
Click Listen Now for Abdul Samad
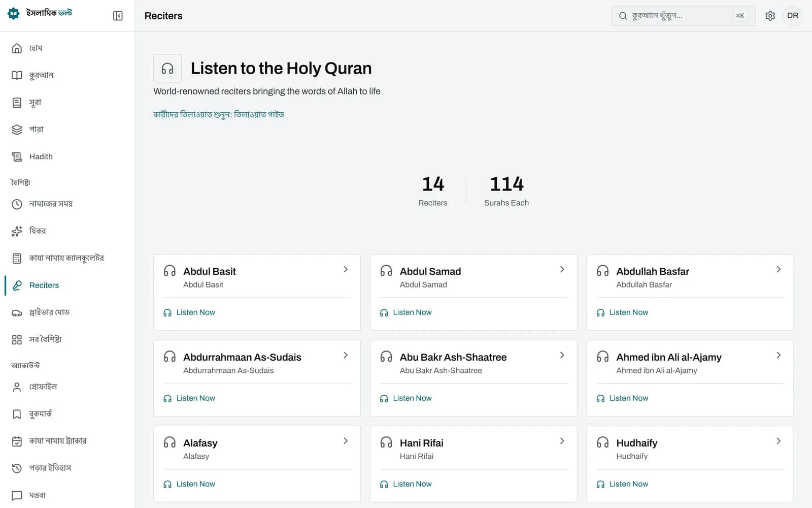click(405, 312)
